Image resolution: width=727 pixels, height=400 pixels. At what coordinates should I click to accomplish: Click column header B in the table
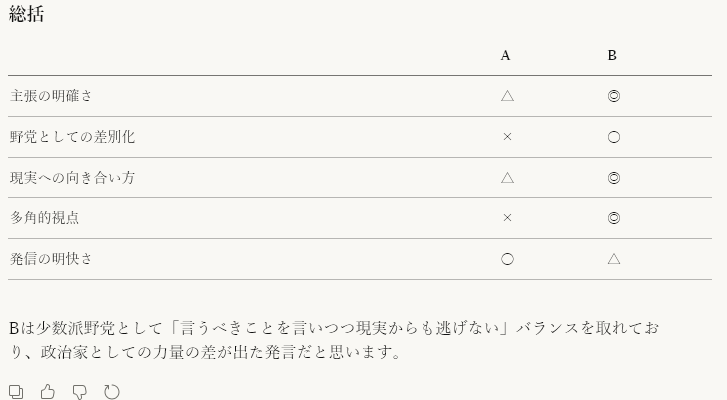pos(612,56)
